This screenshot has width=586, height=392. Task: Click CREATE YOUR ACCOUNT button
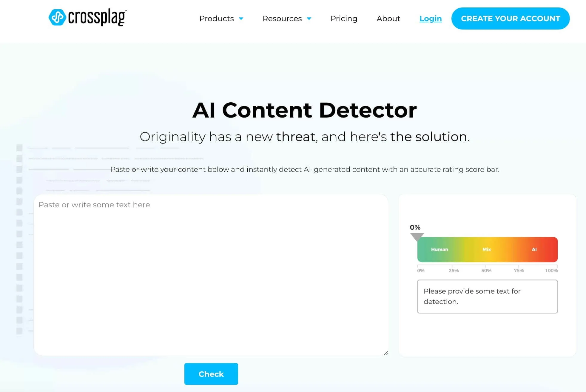pos(510,18)
